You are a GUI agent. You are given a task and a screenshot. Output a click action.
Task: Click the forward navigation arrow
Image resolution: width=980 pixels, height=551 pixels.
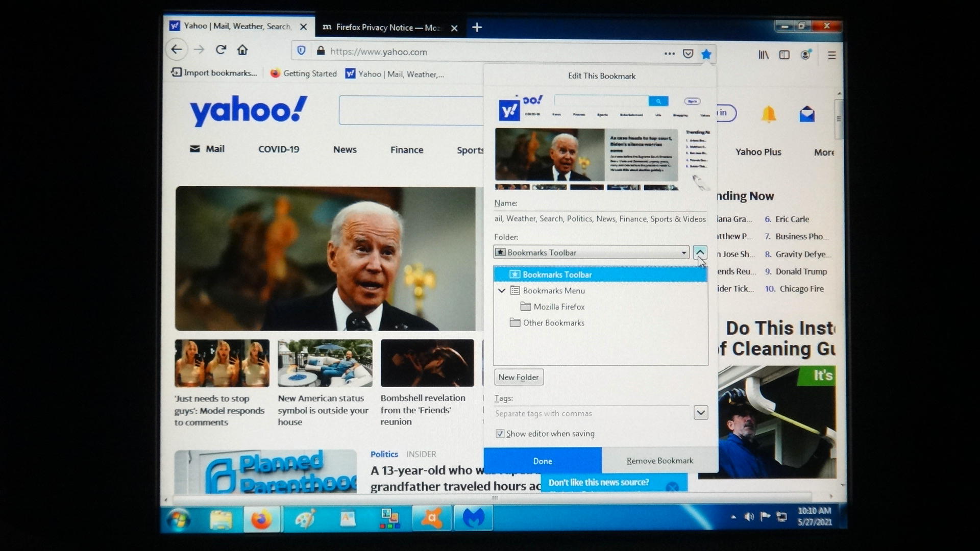(x=199, y=49)
